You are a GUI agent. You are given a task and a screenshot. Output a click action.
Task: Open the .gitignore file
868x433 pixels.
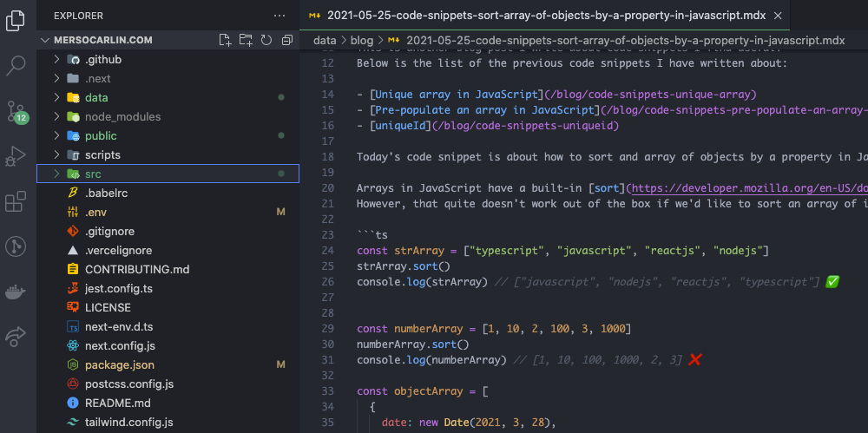pyautogui.click(x=168, y=232)
